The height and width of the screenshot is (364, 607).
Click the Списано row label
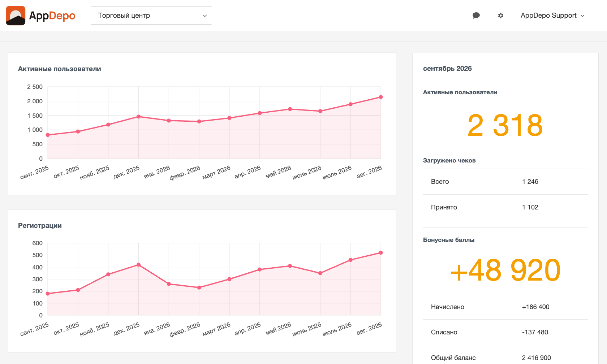click(x=444, y=332)
